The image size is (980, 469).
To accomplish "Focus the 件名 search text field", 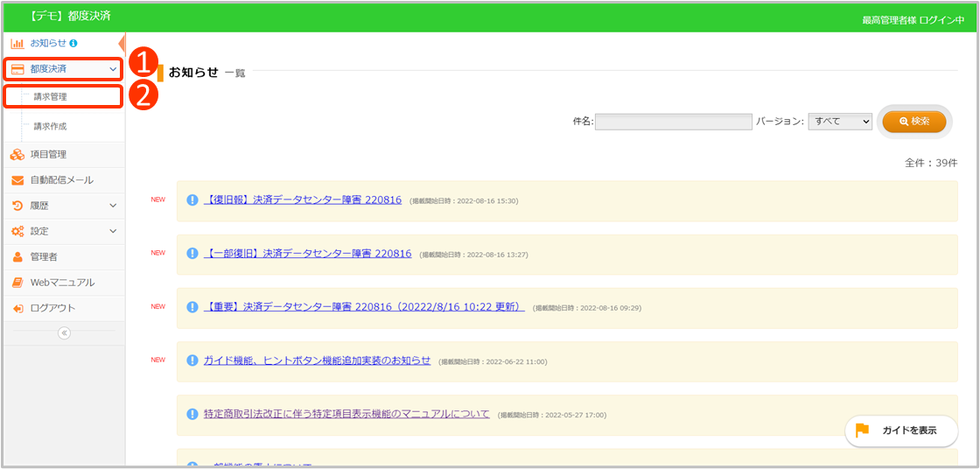I will coord(673,122).
